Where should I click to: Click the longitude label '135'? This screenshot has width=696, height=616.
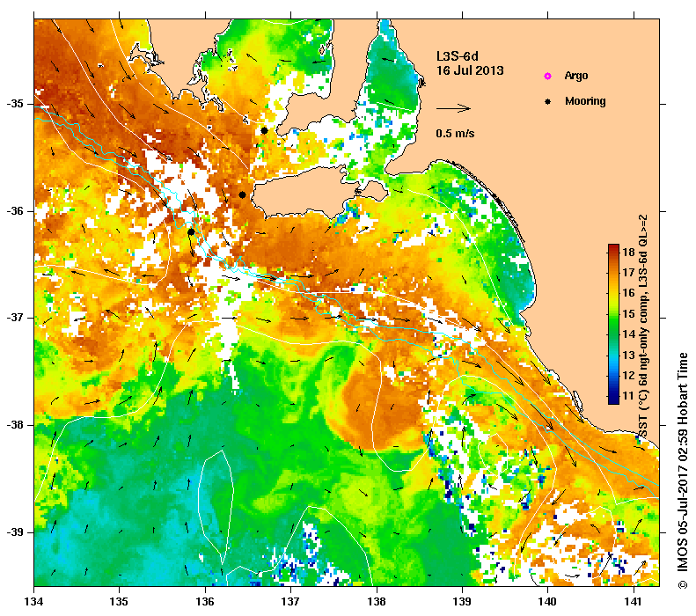pyautogui.click(x=119, y=602)
